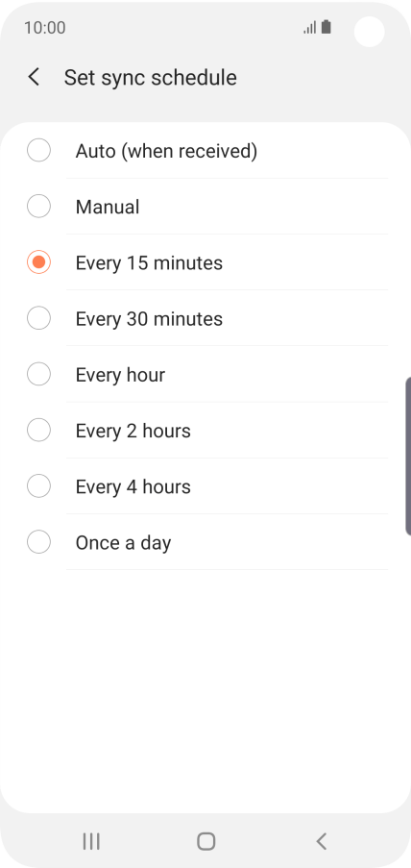Tap the system Back navigation arrow
Viewport: 411px width, 868px height.
pyautogui.click(x=322, y=841)
